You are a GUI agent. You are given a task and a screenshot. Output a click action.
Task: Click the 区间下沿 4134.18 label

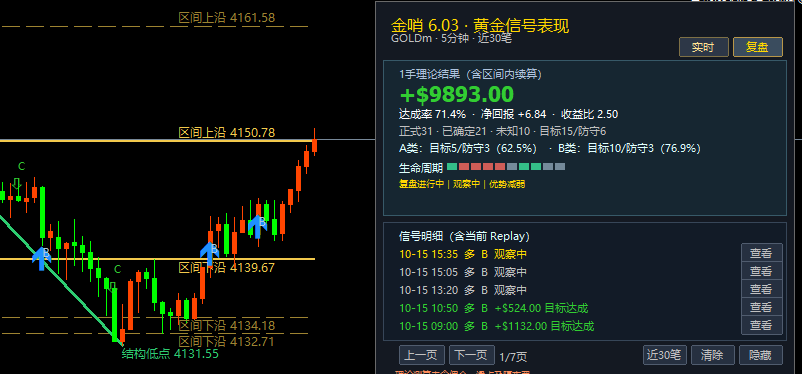click(x=227, y=325)
